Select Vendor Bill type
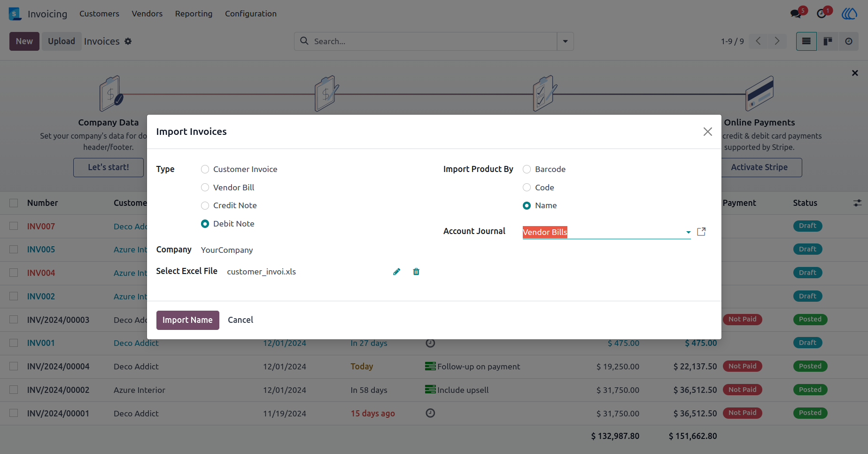This screenshot has width=868, height=454. pos(205,188)
